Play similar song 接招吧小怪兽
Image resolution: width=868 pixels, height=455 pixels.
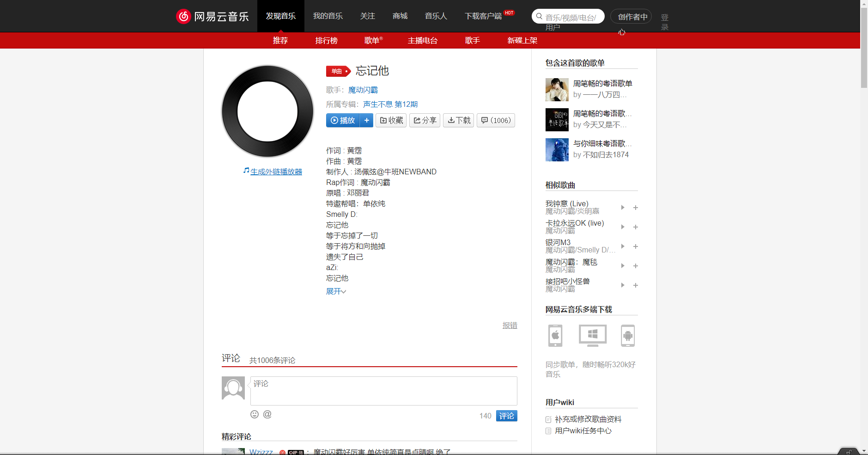(x=623, y=285)
